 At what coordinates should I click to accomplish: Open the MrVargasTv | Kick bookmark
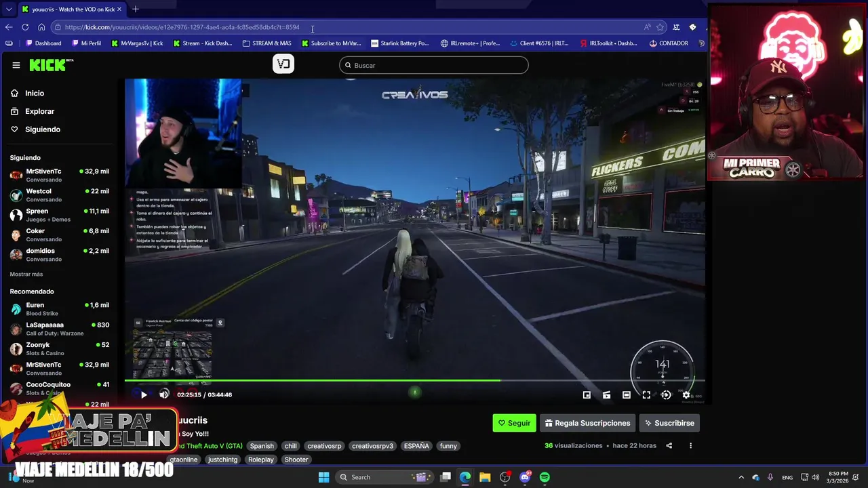point(136,43)
